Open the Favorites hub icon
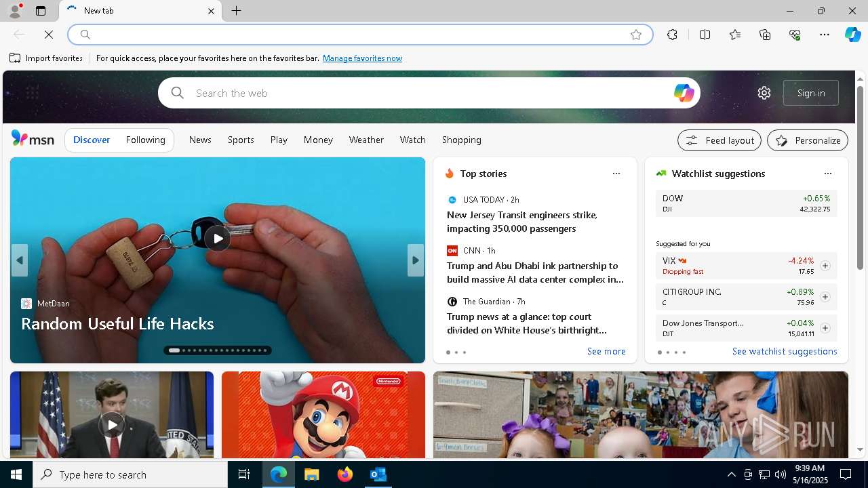The width and height of the screenshot is (868, 488). (735, 35)
